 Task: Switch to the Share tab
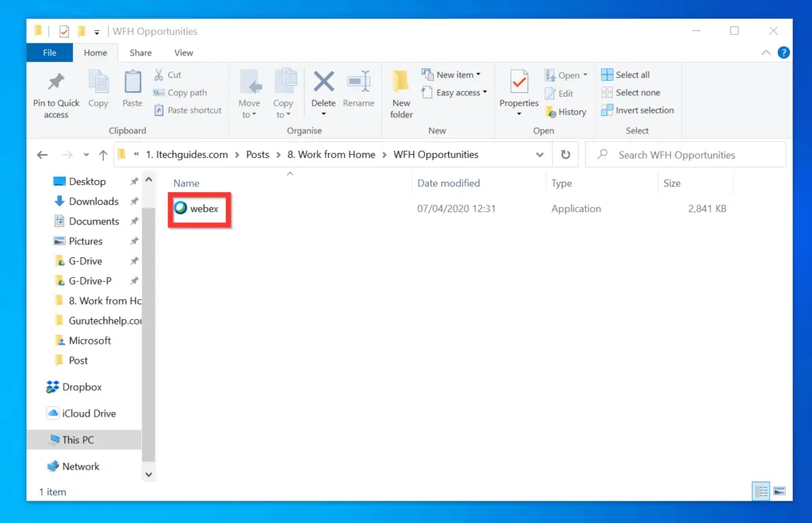[x=140, y=53]
